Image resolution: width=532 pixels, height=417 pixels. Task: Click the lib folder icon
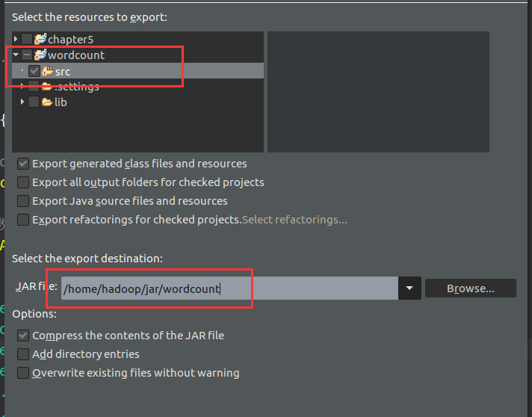pos(47,102)
